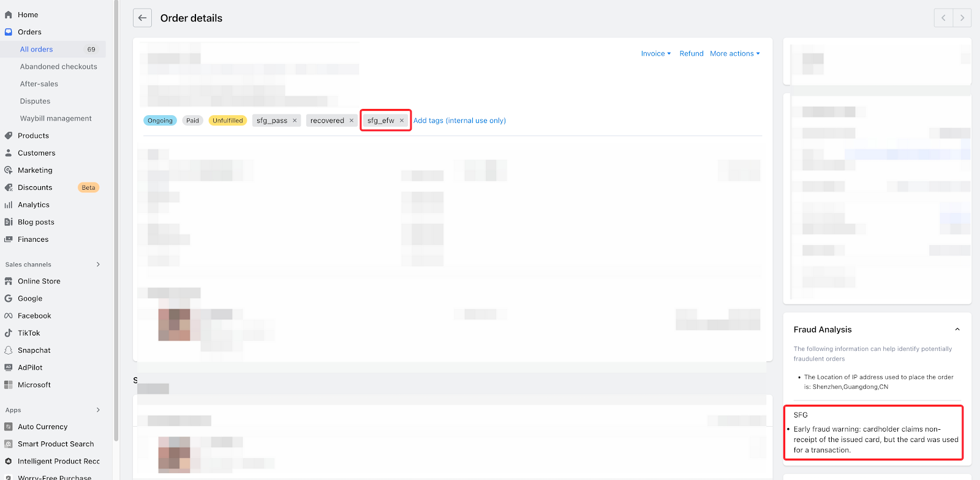
Task: Go to next order arrow
Action: [x=962, y=18]
